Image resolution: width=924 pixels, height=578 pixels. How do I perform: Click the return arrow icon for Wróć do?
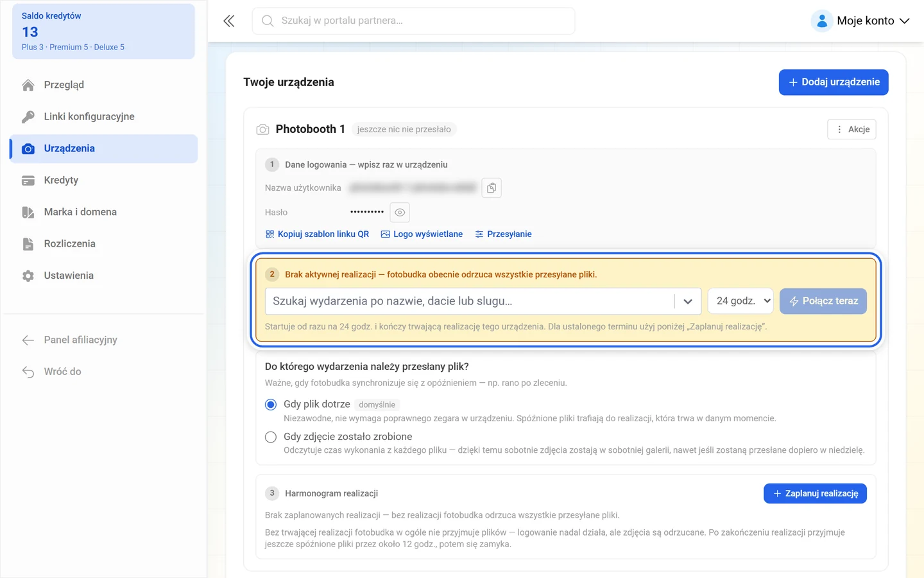(28, 372)
